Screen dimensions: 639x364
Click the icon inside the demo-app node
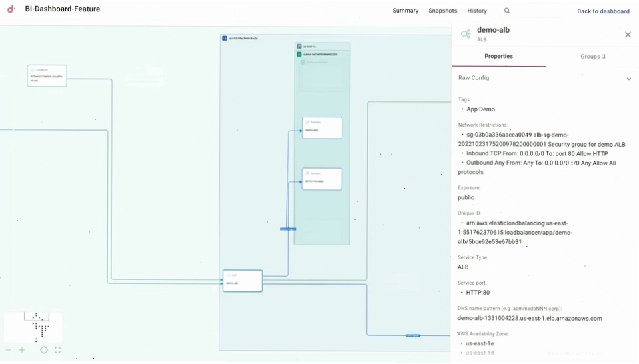coord(307,122)
